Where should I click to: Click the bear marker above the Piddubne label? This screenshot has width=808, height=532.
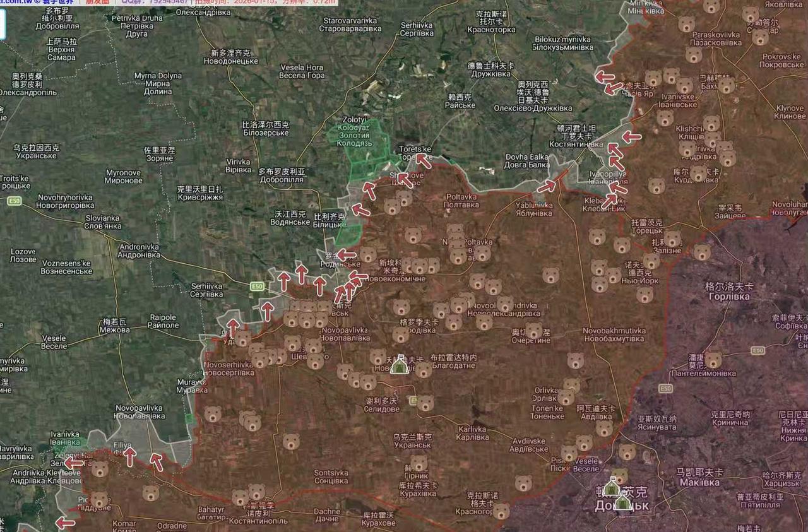[99, 499]
